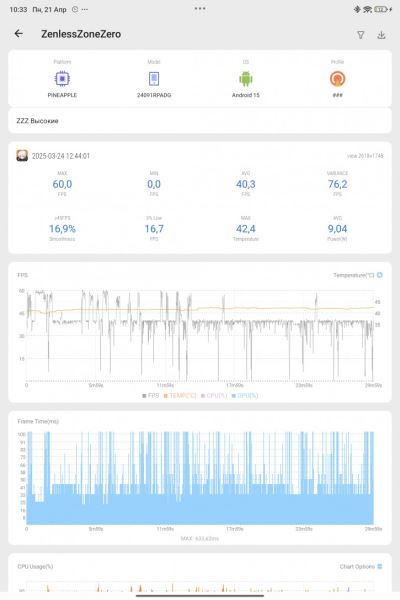Toggle the FPS series in chart legend

tap(150, 395)
